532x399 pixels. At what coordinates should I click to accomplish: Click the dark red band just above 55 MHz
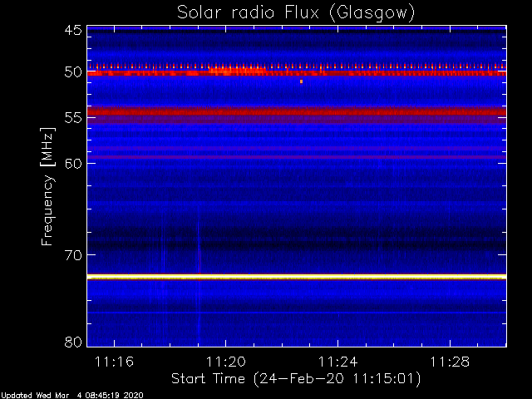click(x=297, y=111)
